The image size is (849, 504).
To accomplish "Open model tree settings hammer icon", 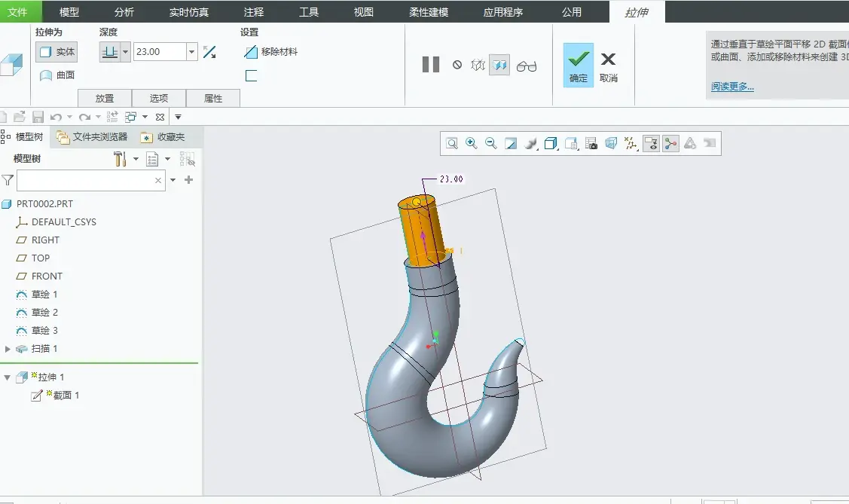I will click(121, 159).
